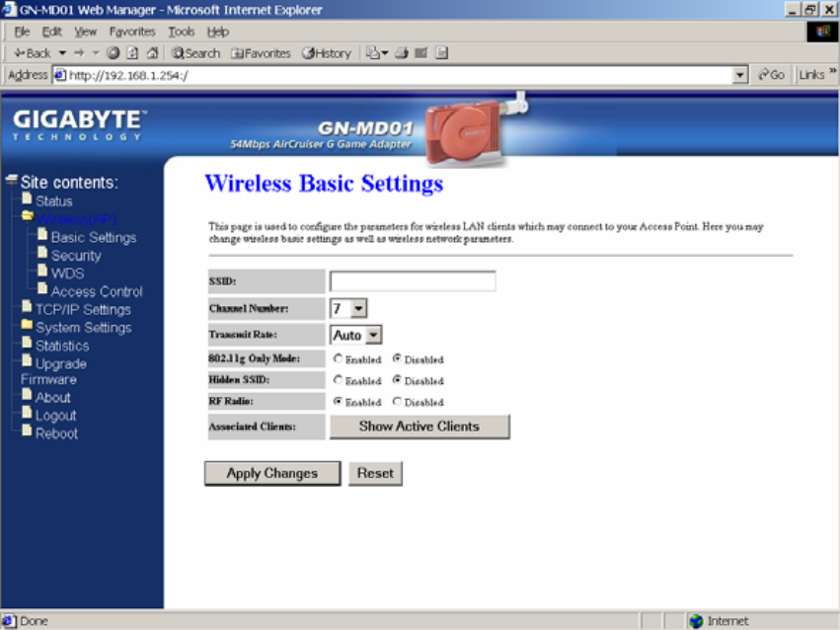Open the Forward history dropdown arrow
Image resolution: width=840 pixels, height=630 pixels.
point(96,53)
